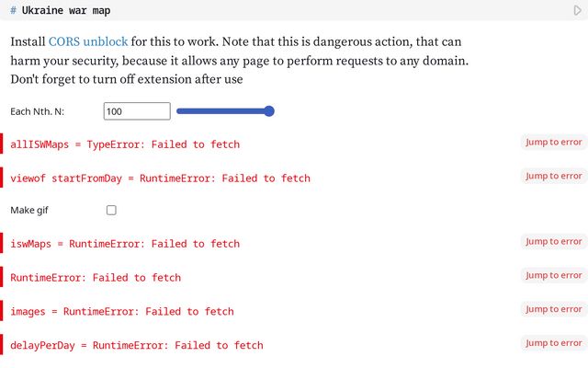588x368 pixels.
Task: Jump to error for delayPerDay cell
Action: [554, 343]
